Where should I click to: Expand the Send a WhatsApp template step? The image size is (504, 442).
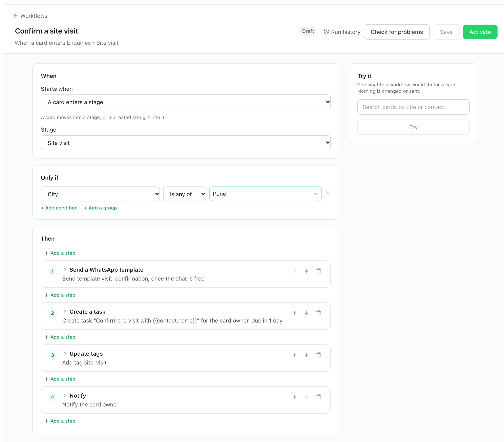(65, 270)
